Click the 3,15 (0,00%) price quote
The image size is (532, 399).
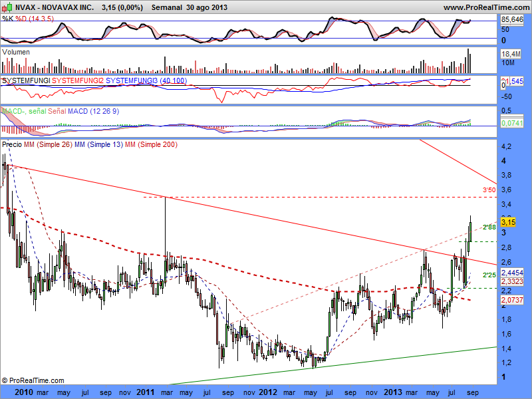pyautogui.click(x=122, y=7)
